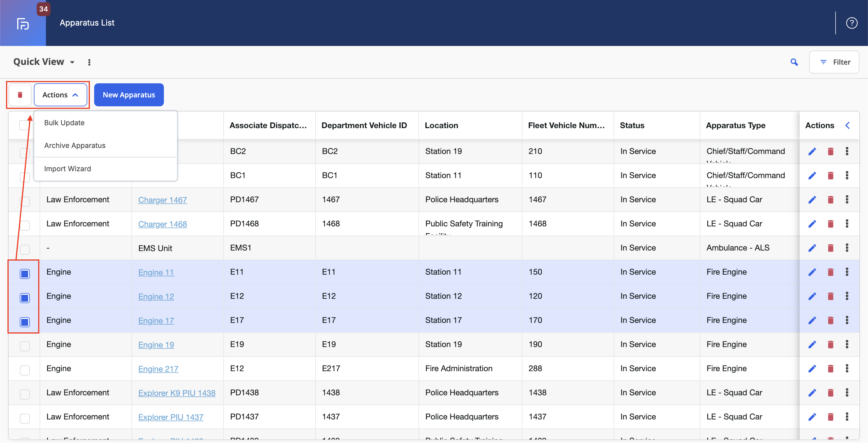868x443 pixels.
Task: Open the help question mark icon
Action: click(851, 23)
